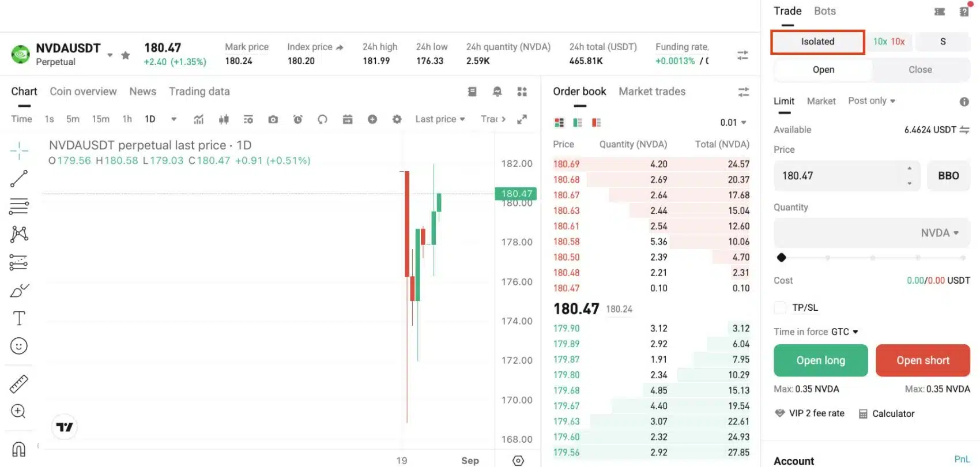Switch margin mode to Isolated
This screenshot has width=980, height=467.
pyautogui.click(x=817, y=42)
